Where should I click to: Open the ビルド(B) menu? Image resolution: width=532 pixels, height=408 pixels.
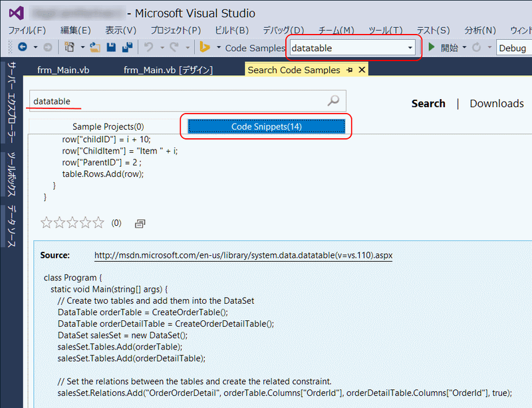[x=231, y=31]
